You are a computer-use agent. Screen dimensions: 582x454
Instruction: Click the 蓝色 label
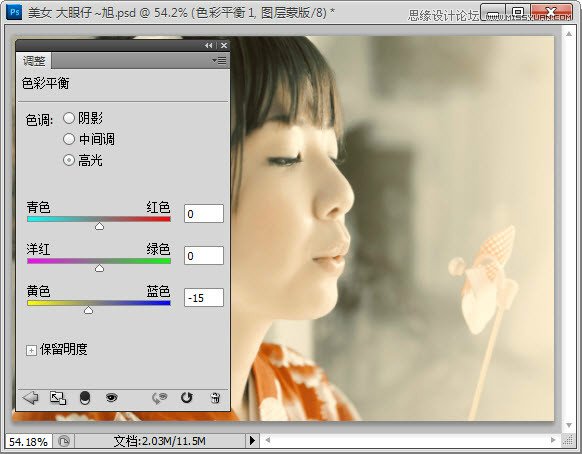(158, 291)
